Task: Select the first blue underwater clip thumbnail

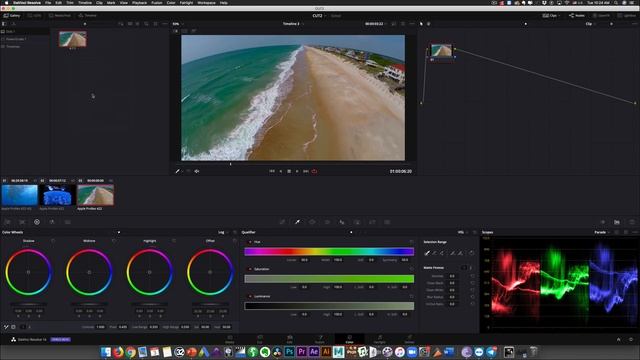Action: click(19, 195)
